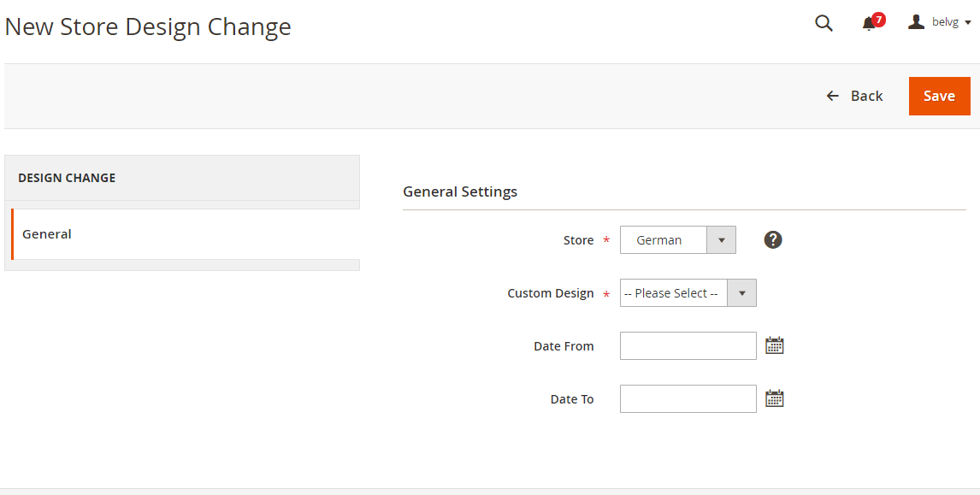Click inside the Date To field
The height and width of the screenshot is (495, 980).
[687, 398]
